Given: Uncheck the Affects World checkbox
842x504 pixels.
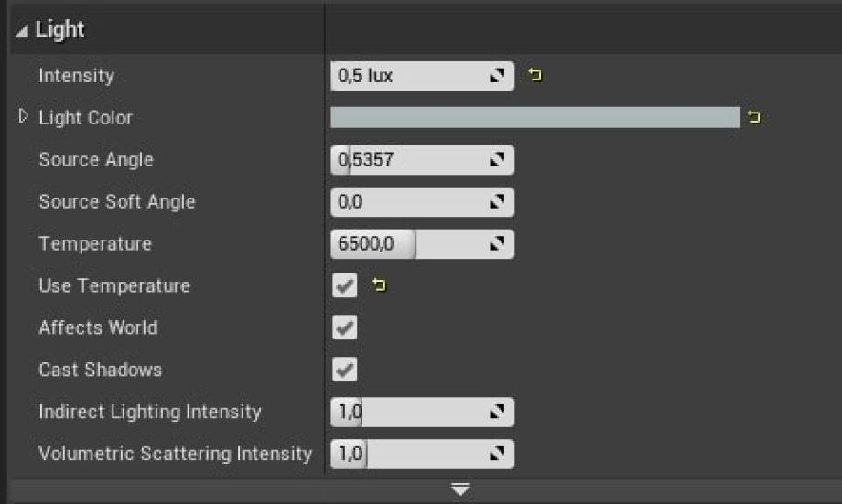Looking at the screenshot, I should 344,328.
